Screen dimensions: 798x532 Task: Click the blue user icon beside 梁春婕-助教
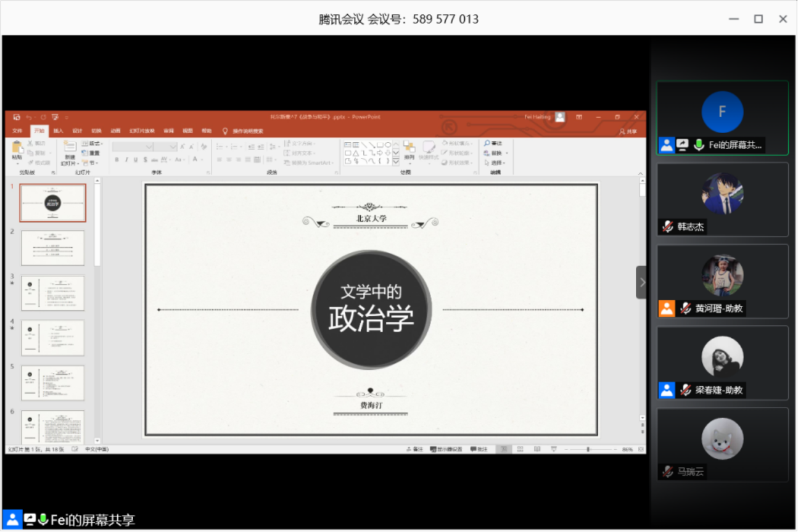pyautogui.click(x=667, y=390)
